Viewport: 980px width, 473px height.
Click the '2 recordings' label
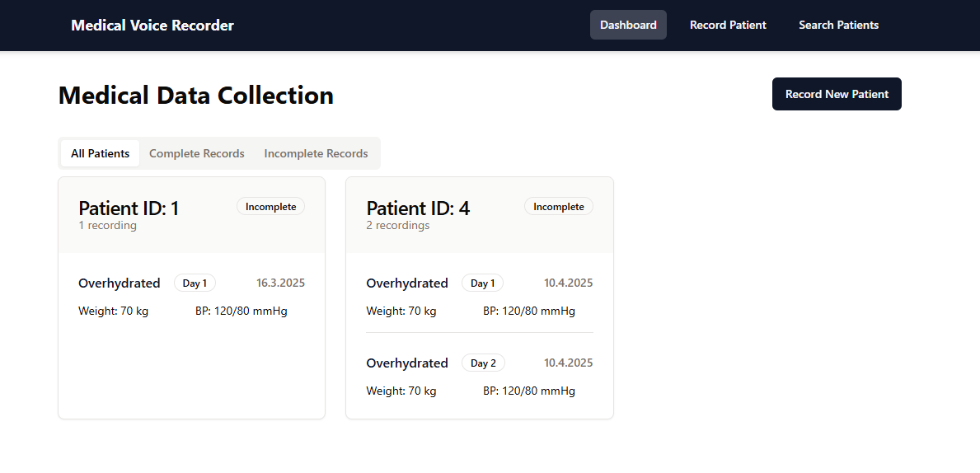coord(398,226)
